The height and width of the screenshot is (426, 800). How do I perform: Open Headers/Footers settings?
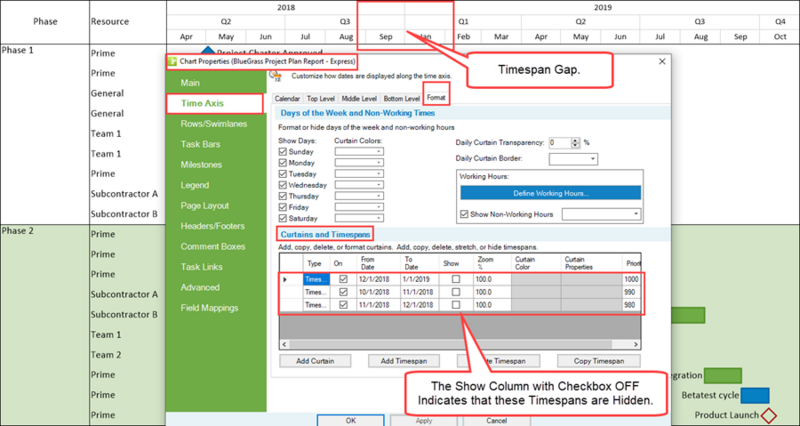coord(212,226)
